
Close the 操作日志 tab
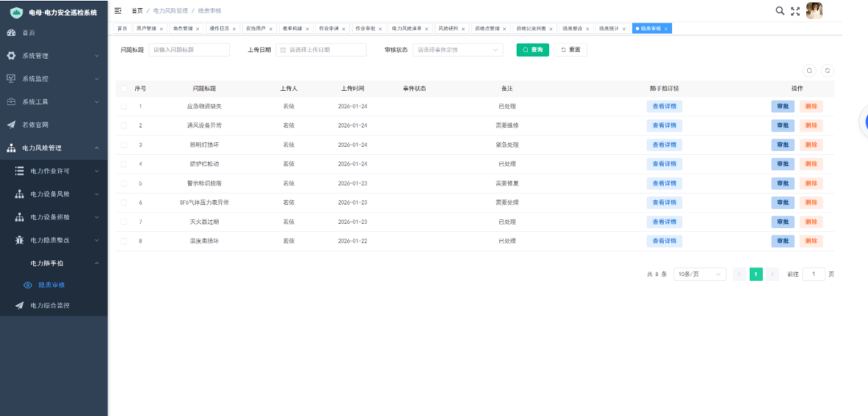[x=234, y=29]
